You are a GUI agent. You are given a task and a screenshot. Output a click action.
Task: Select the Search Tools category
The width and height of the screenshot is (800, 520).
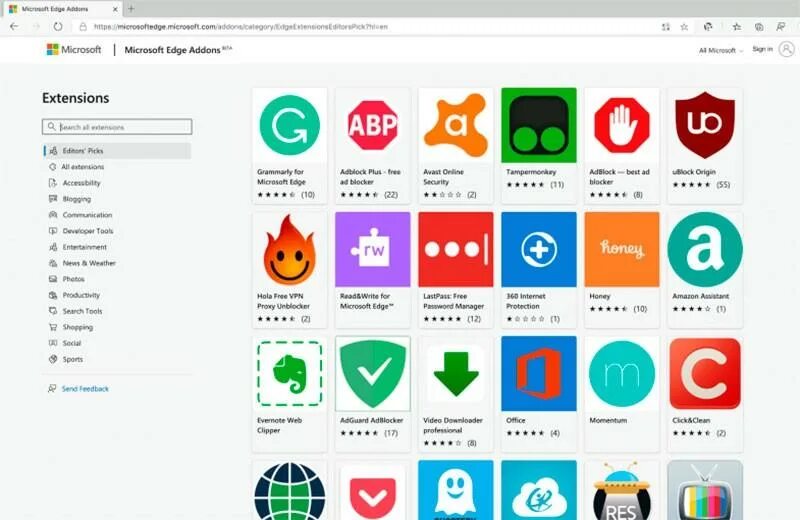(x=82, y=311)
